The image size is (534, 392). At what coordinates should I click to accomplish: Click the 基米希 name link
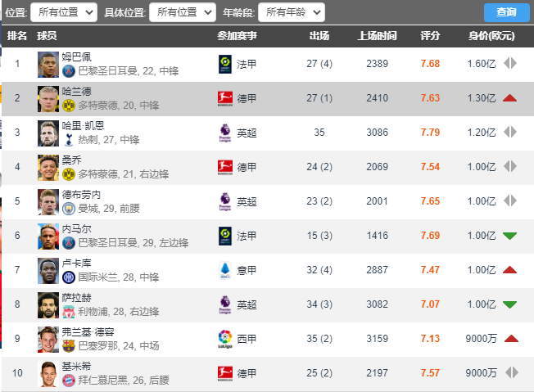[x=76, y=366]
